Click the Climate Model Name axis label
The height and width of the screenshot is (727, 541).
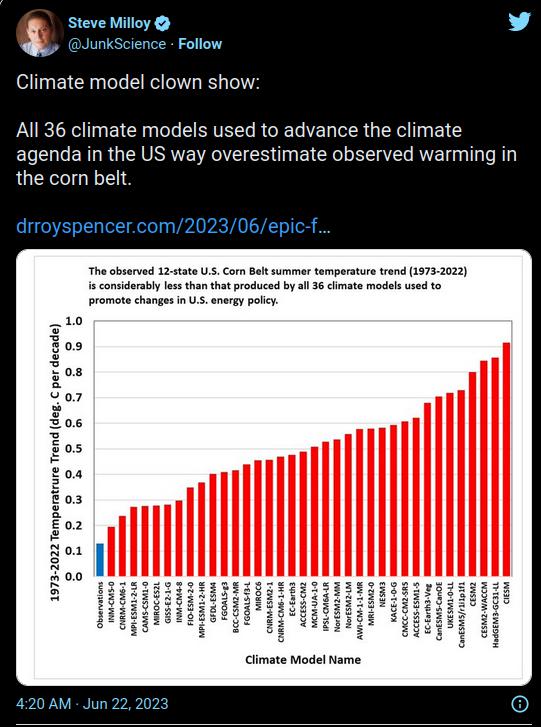pos(303,659)
